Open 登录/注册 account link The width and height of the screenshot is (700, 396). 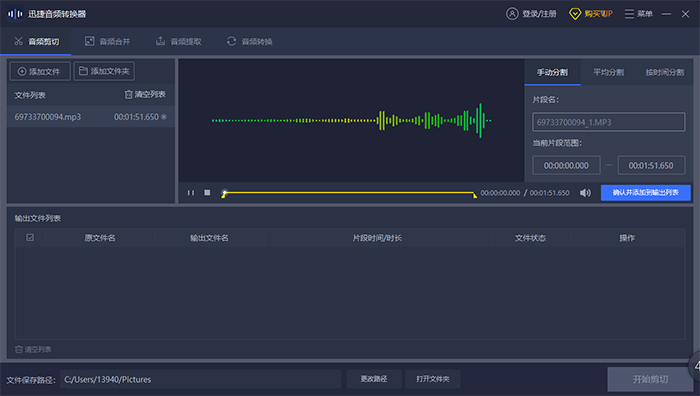coord(539,14)
